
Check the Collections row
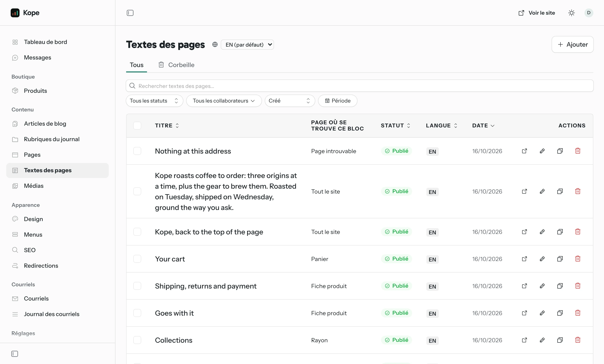[137, 340]
